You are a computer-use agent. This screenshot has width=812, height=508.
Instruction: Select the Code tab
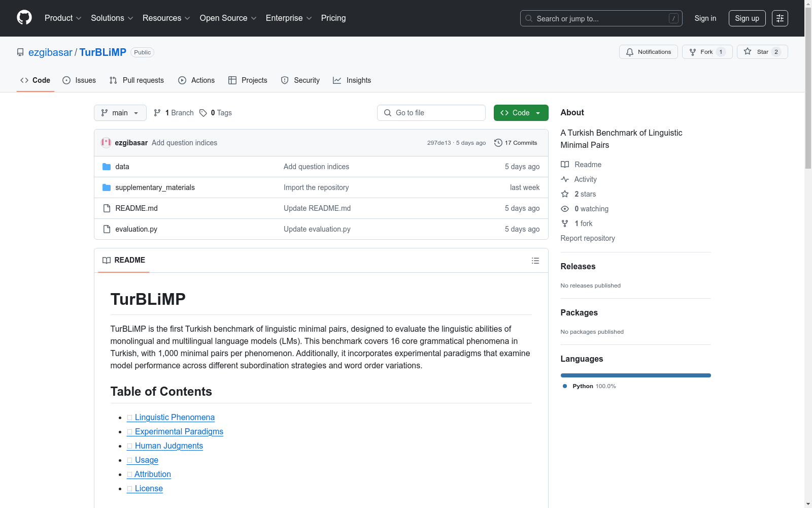point(36,80)
